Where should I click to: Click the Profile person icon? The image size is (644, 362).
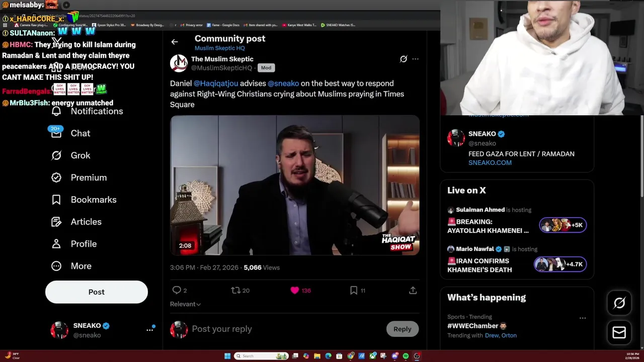click(x=56, y=244)
